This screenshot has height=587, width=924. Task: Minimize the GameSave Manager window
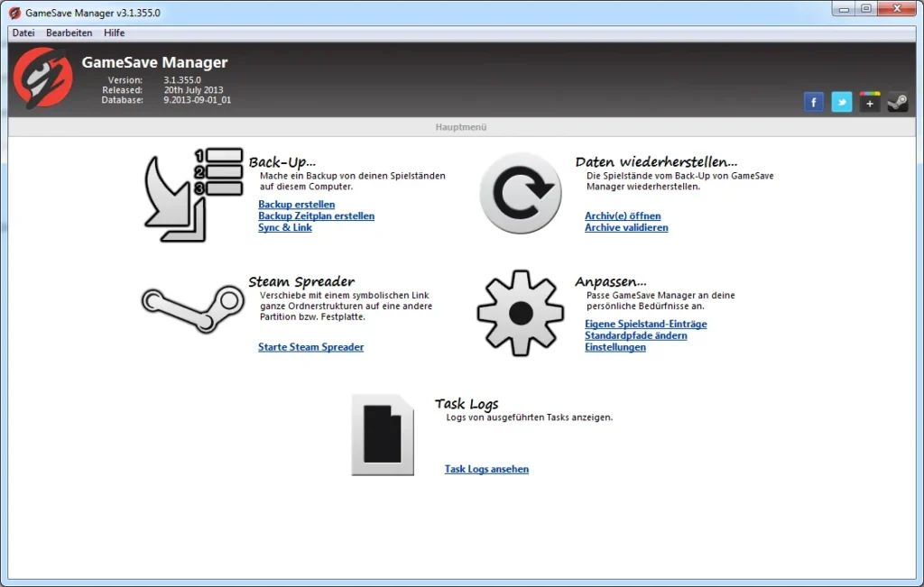click(844, 9)
